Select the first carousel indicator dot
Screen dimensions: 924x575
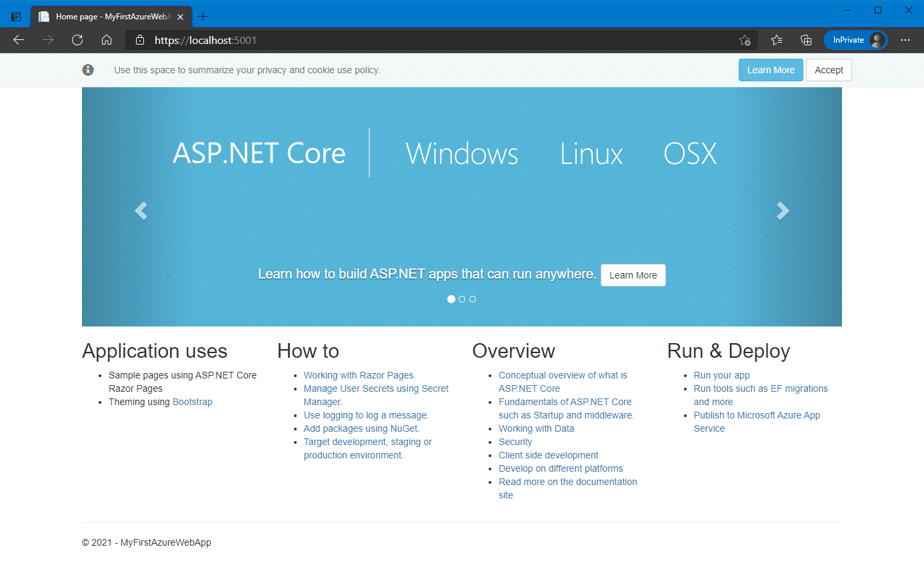pos(451,299)
